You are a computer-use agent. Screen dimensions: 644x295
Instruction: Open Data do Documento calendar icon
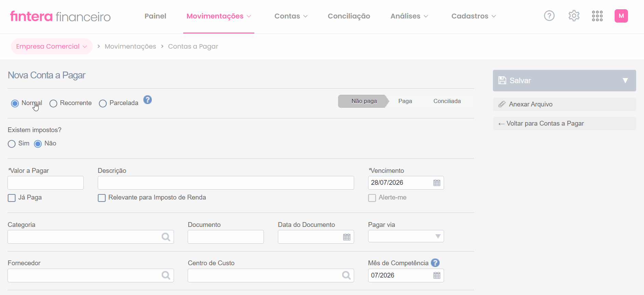pyautogui.click(x=347, y=237)
